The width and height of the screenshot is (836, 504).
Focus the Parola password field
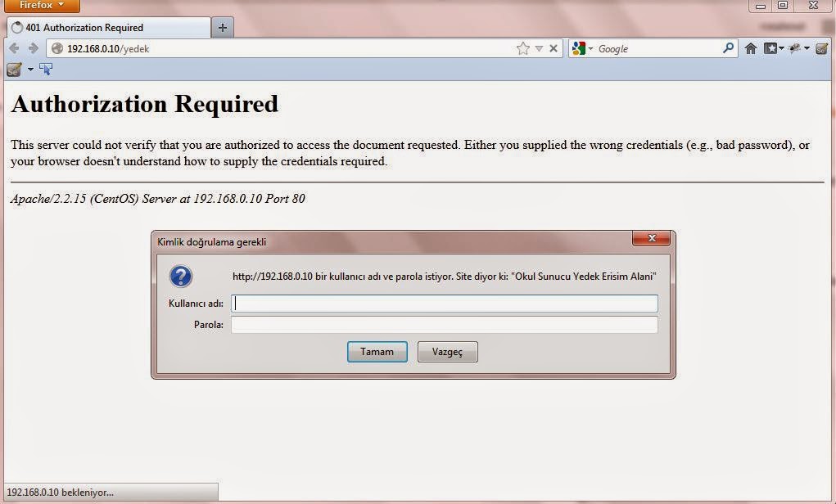coord(444,325)
